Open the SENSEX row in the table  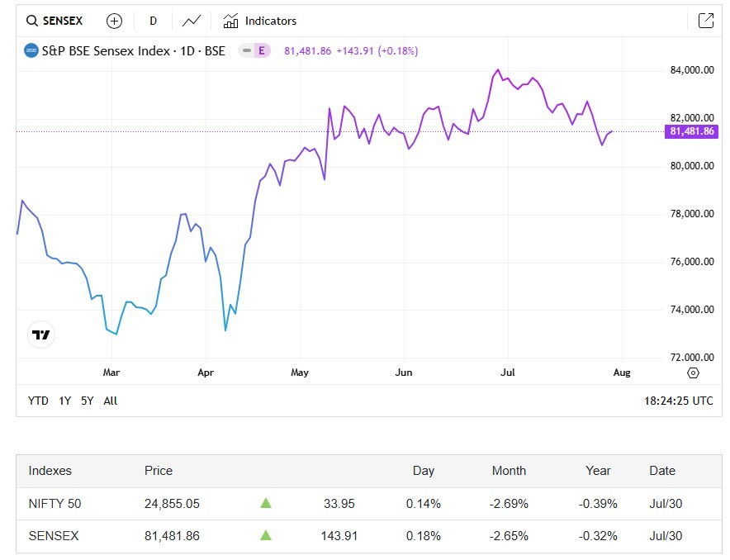click(54, 536)
